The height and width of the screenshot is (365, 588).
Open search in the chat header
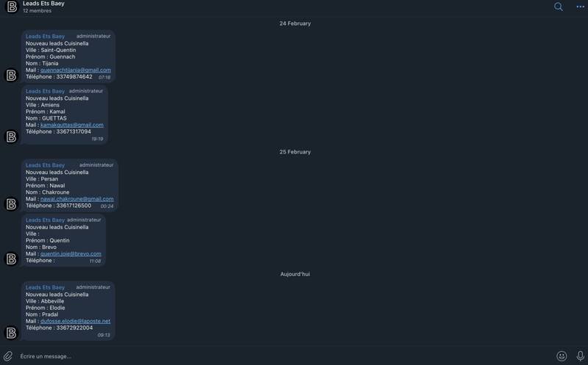pos(559,7)
